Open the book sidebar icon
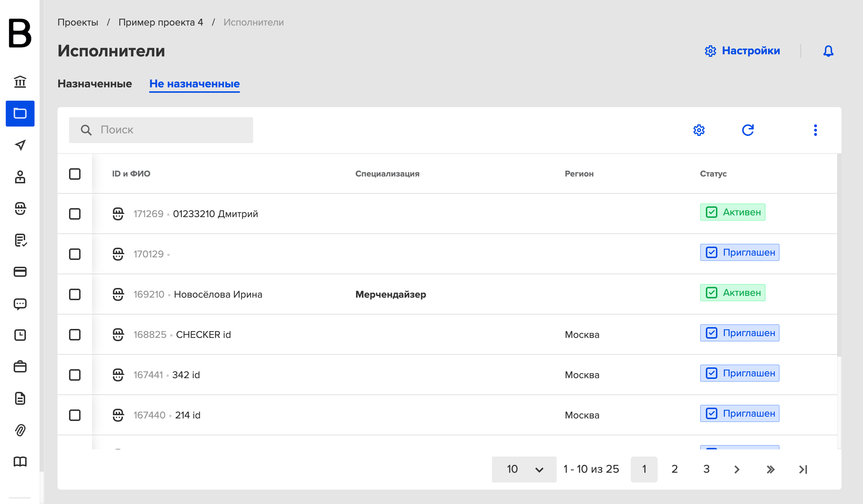The width and height of the screenshot is (863, 504). 20,462
